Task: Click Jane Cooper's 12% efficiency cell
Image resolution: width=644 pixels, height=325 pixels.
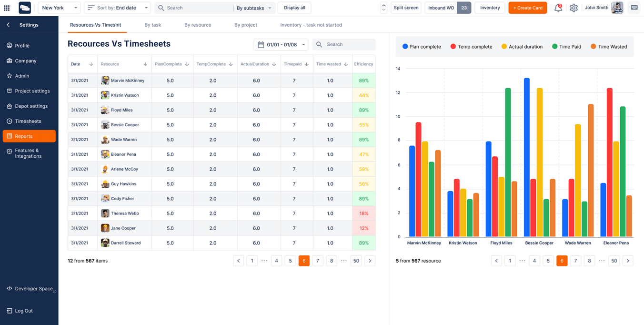Action: pyautogui.click(x=364, y=228)
